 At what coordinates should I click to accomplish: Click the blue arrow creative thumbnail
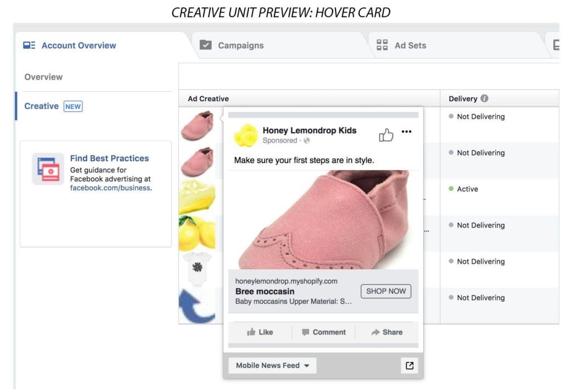point(198,306)
